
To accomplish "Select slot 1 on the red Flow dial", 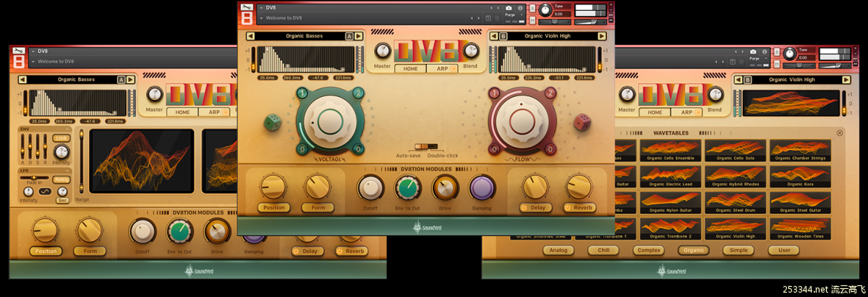I will pos(493,93).
